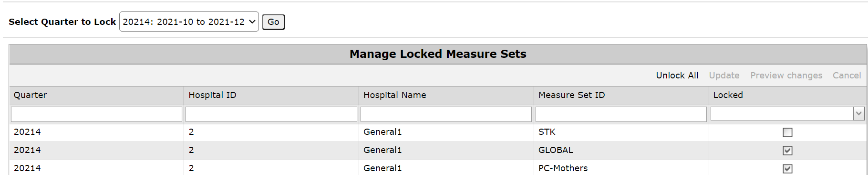Click the Measure Set ID filter box
868x175 pixels.
pos(621,114)
